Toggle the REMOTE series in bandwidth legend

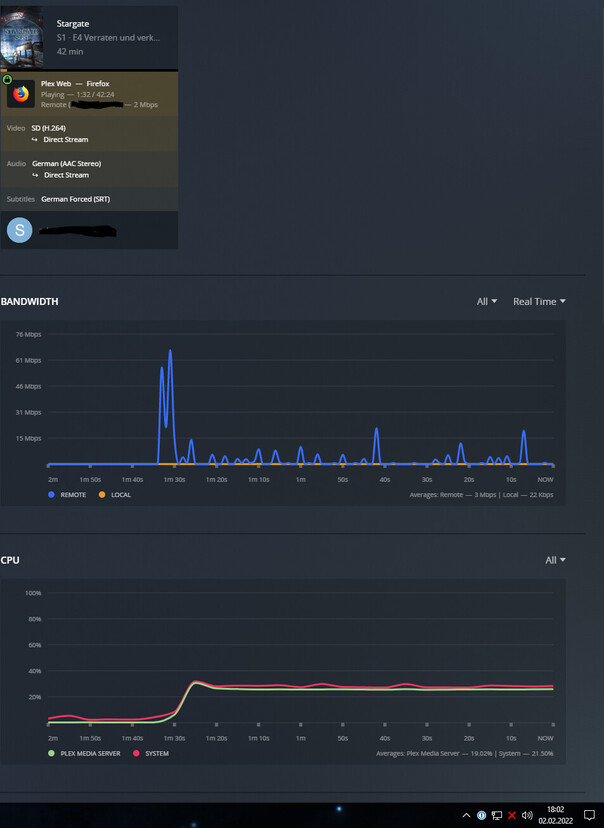67,495
